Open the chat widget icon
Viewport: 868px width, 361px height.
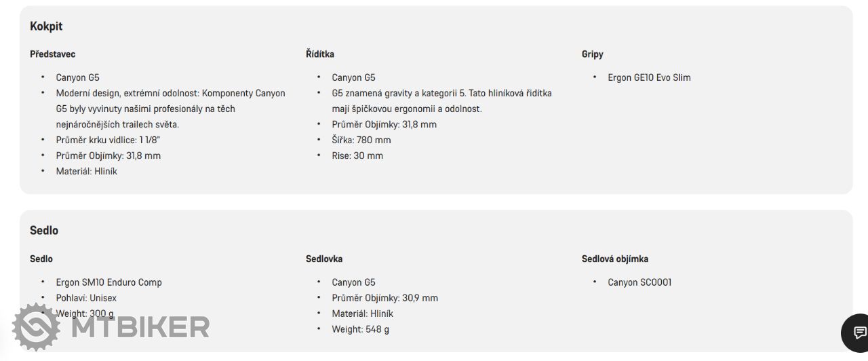(857, 332)
